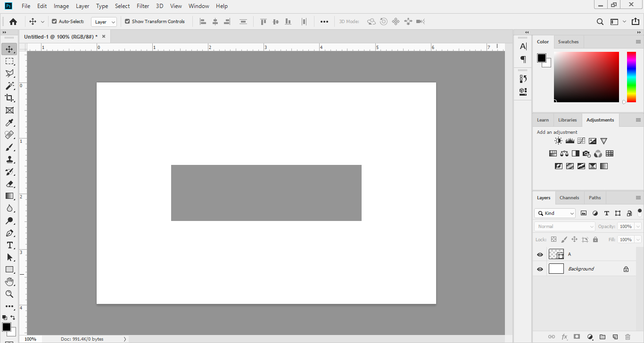This screenshot has width=644, height=343.
Task: Select the Pen tool
Action: tap(9, 233)
